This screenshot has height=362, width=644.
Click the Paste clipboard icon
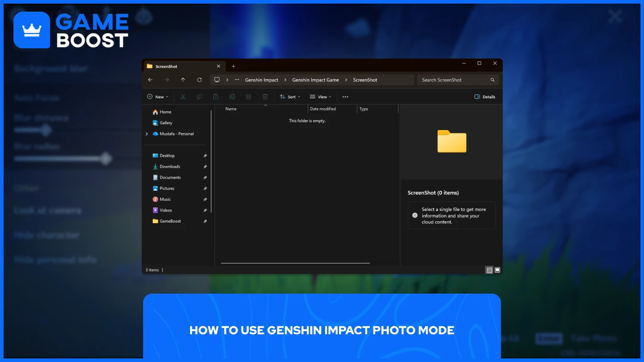[216, 97]
